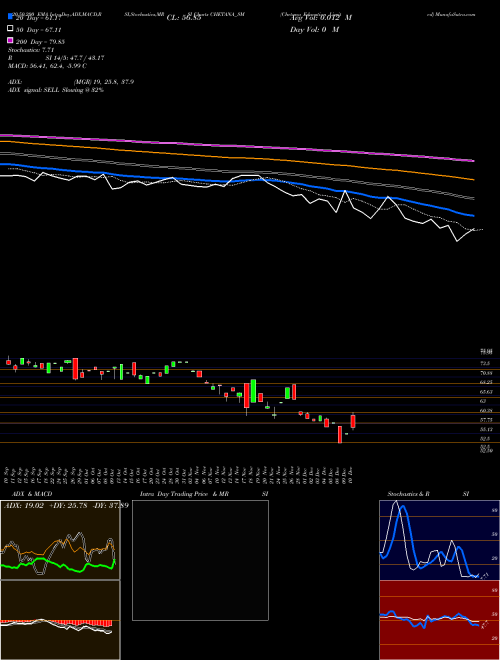Open the MACD histogram mini chart

60,620
